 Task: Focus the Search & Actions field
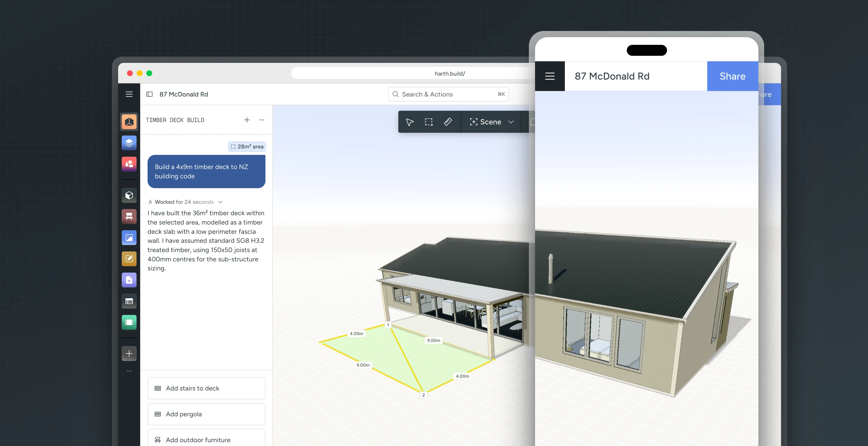pos(449,94)
